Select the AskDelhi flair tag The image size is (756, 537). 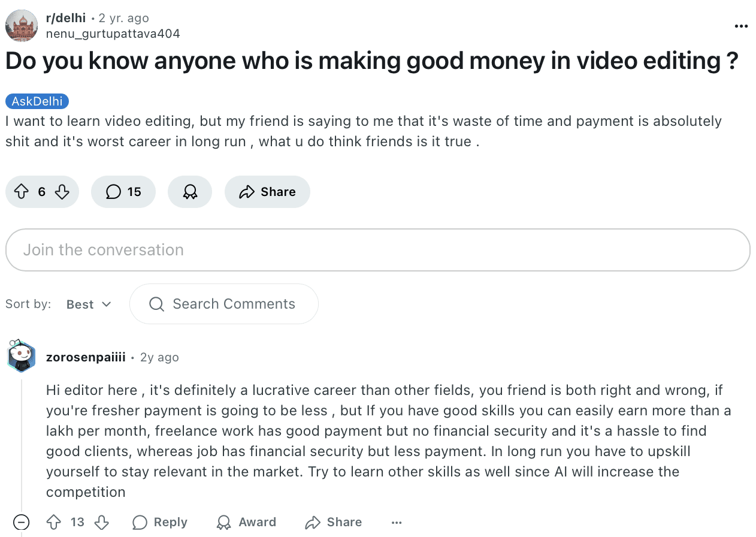pos(37,101)
